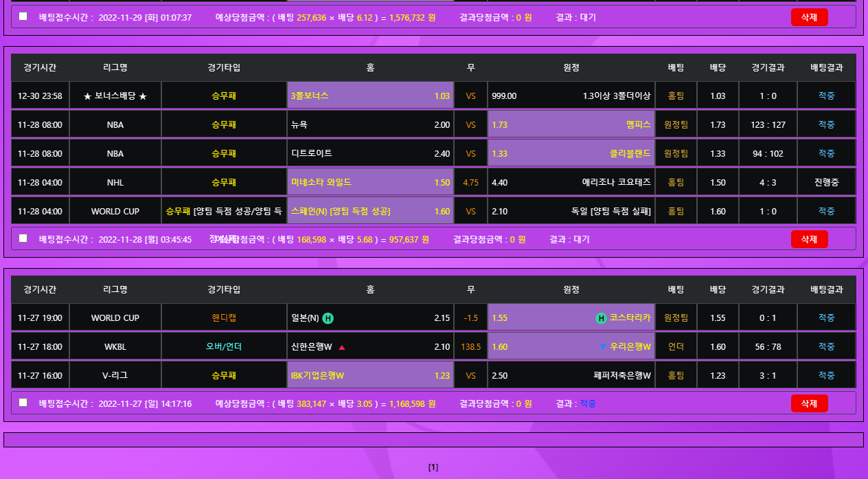The height and width of the screenshot is (479, 868).
Task: Click the 미네소타 와일드 1.50 home pick
Action: point(370,183)
